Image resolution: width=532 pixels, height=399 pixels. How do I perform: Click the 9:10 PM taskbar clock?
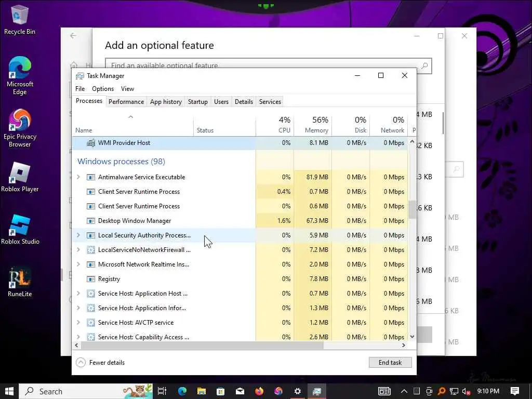(x=488, y=391)
